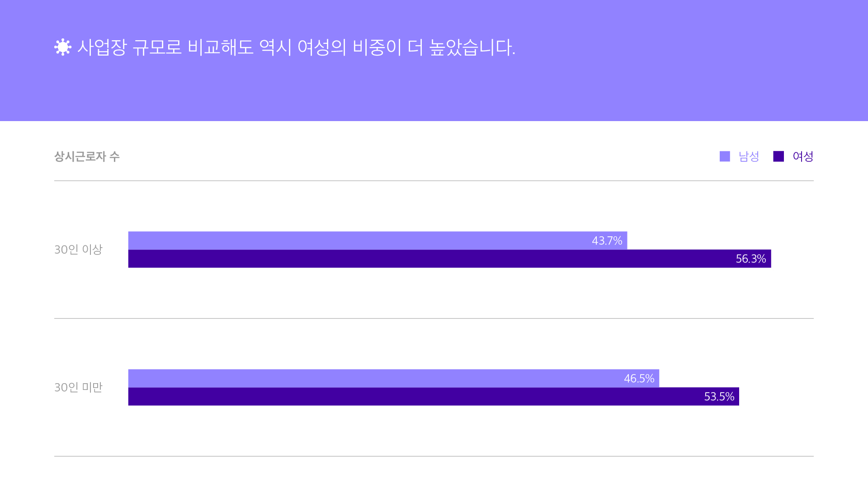
Task: Click the light purple 남성 legend swatch
Action: point(725,156)
